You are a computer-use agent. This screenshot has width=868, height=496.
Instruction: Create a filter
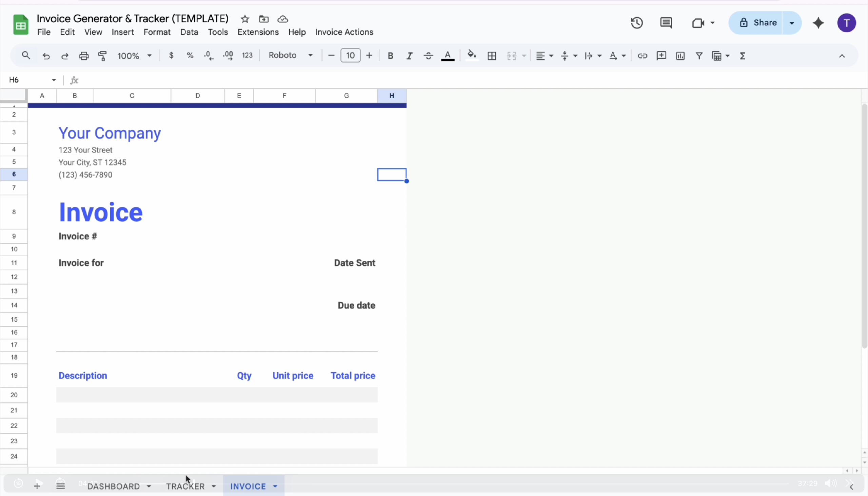699,56
